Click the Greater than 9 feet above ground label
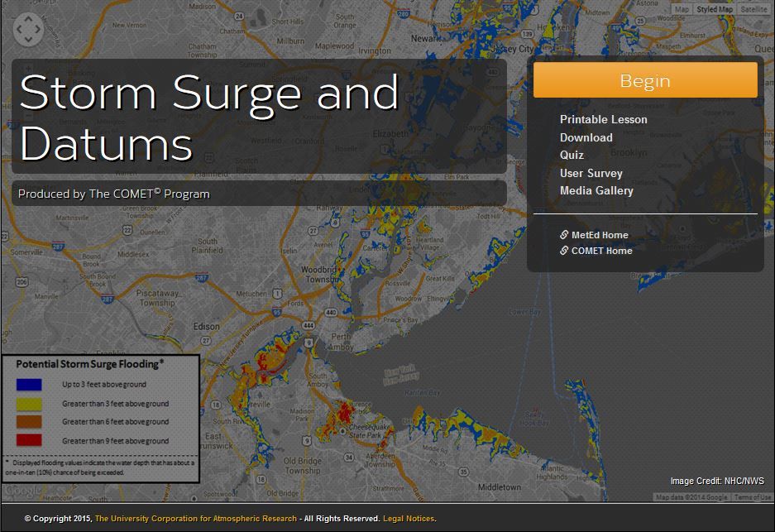 pyautogui.click(x=115, y=440)
